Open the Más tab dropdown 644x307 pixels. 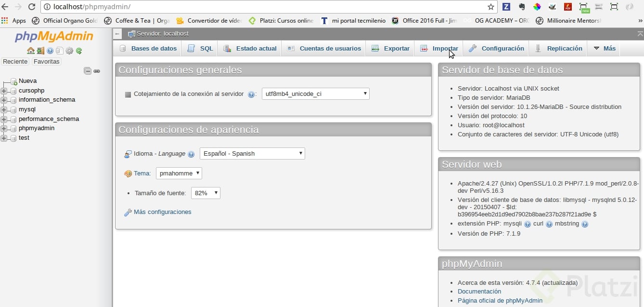point(605,48)
